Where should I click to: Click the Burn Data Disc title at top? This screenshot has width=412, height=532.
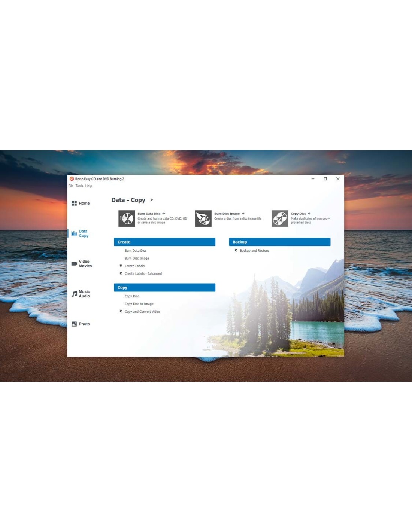(x=149, y=214)
